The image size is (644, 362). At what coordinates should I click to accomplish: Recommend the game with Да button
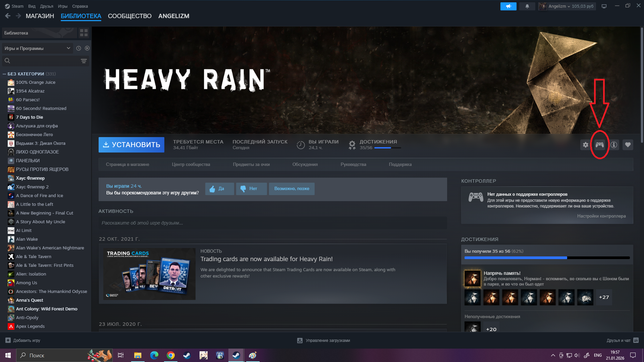(x=220, y=189)
